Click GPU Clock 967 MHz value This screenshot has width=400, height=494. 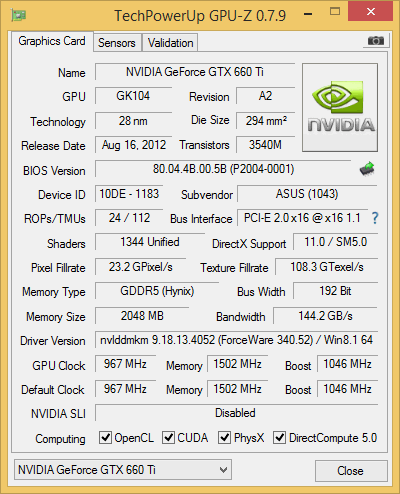pos(125,364)
